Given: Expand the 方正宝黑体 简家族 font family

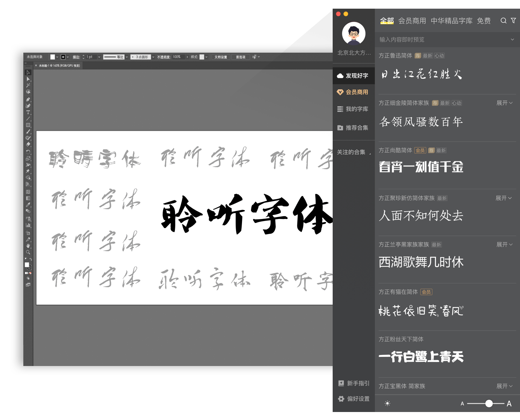Looking at the screenshot, I should click(x=504, y=386).
